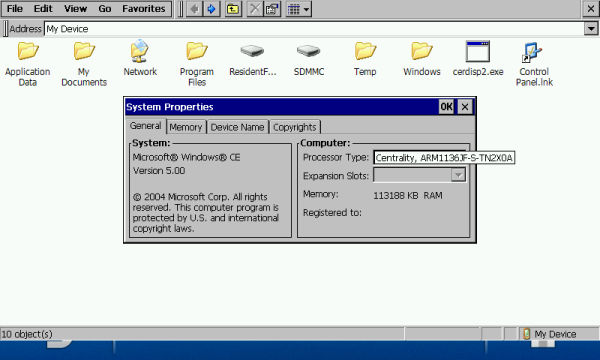This screenshot has width=600, height=360.
Task: Select the My Documents folder
Action: tap(84, 64)
